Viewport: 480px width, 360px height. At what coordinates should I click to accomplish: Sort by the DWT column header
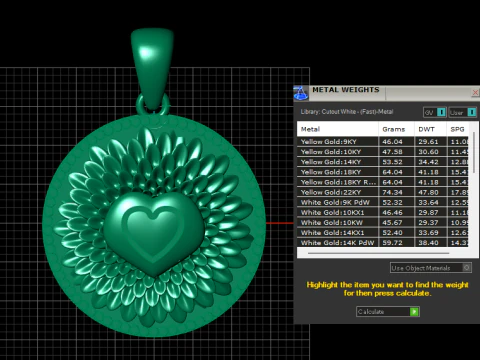430,129
